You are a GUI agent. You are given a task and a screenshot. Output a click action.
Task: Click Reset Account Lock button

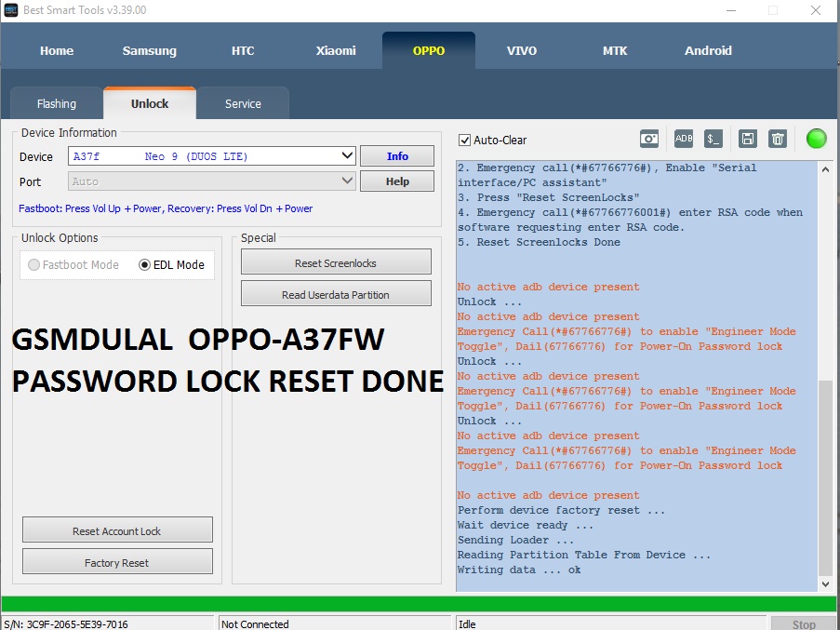click(117, 530)
